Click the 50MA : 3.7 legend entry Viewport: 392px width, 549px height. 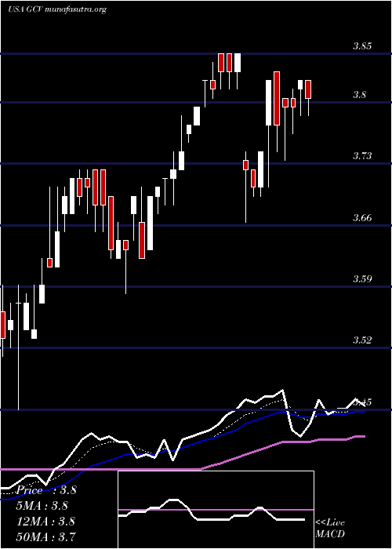[x=45, y=536]
